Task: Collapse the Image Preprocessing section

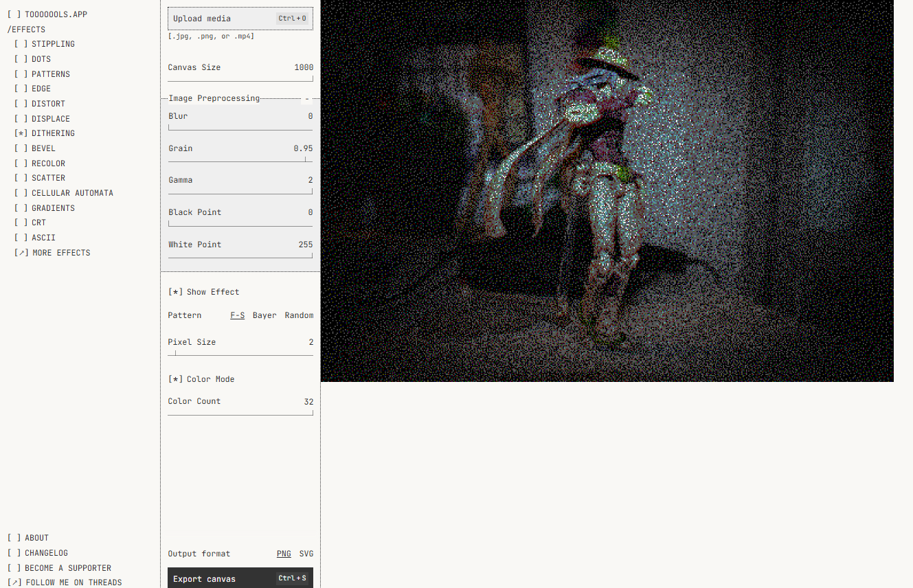Action: point(307,99)
